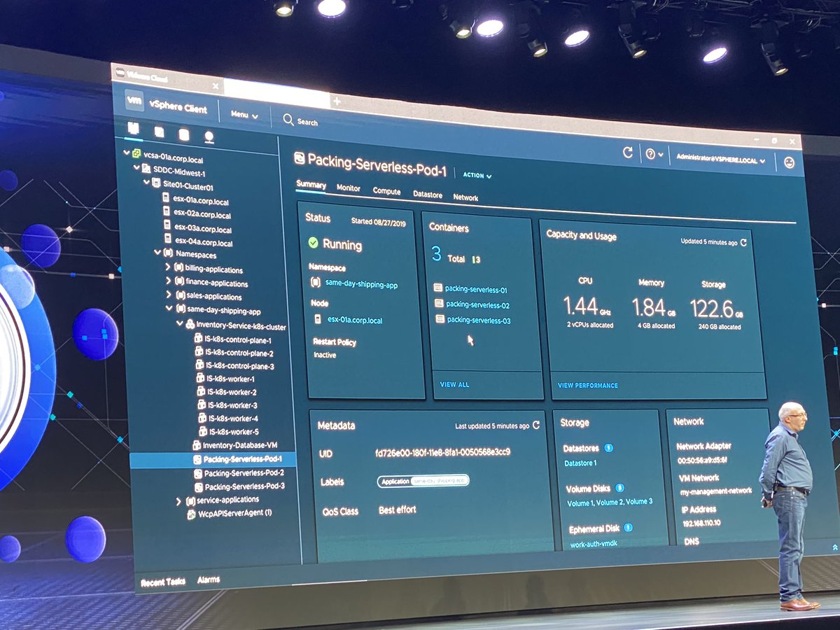The image size is (840, 630).
Task: Select Packing-Serverless-Pod-3 in tree
Action: tap(239, 486)
